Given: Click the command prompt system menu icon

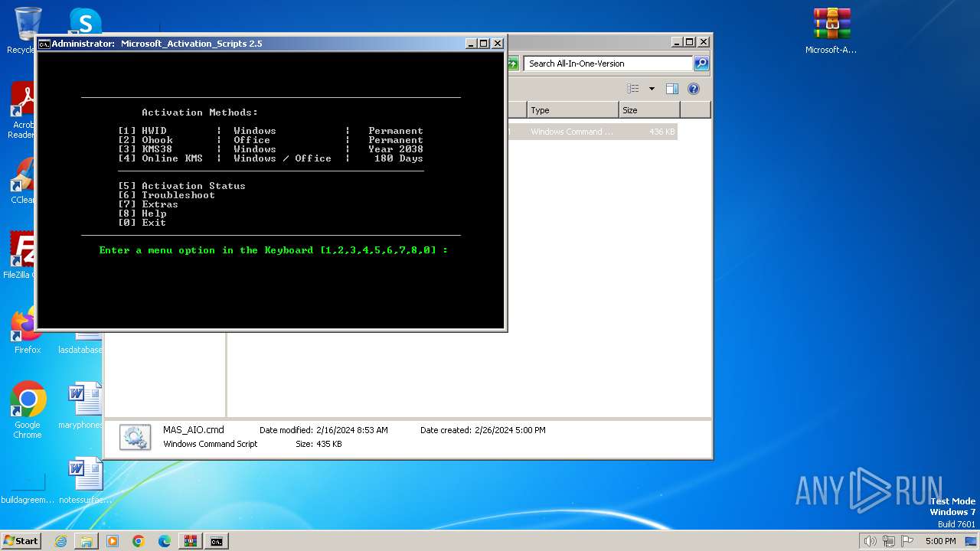Looking at the screenshot, I should (44, 44).
